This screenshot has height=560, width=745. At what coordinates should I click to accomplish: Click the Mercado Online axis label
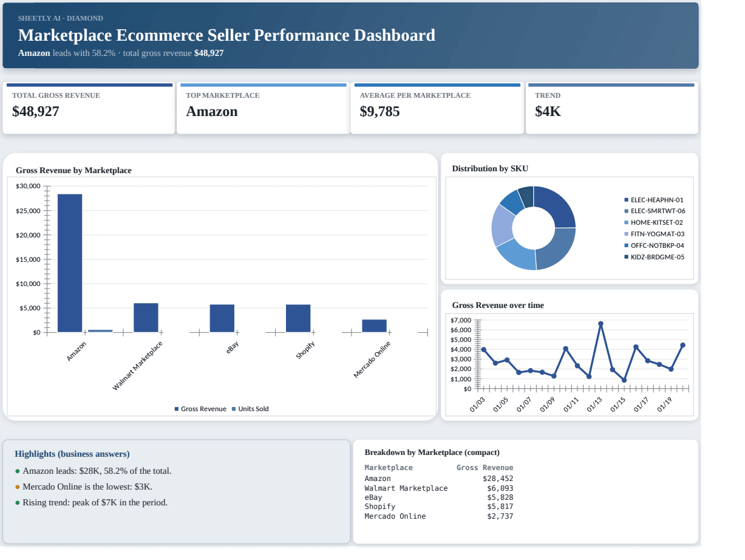tap(372, 360)
